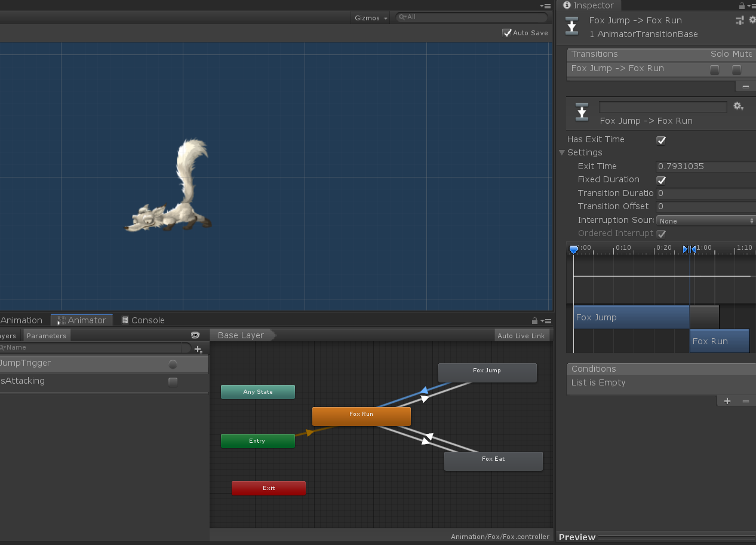
Task: Click the magnifier icon in the scene search field
Action: click(x=402, y=17)
